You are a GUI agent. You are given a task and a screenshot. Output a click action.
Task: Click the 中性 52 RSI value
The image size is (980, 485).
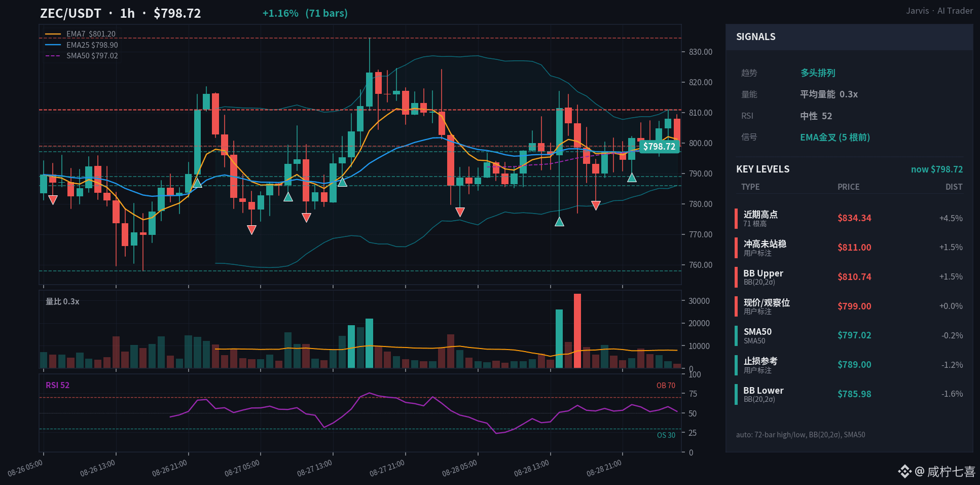[816, 116]
